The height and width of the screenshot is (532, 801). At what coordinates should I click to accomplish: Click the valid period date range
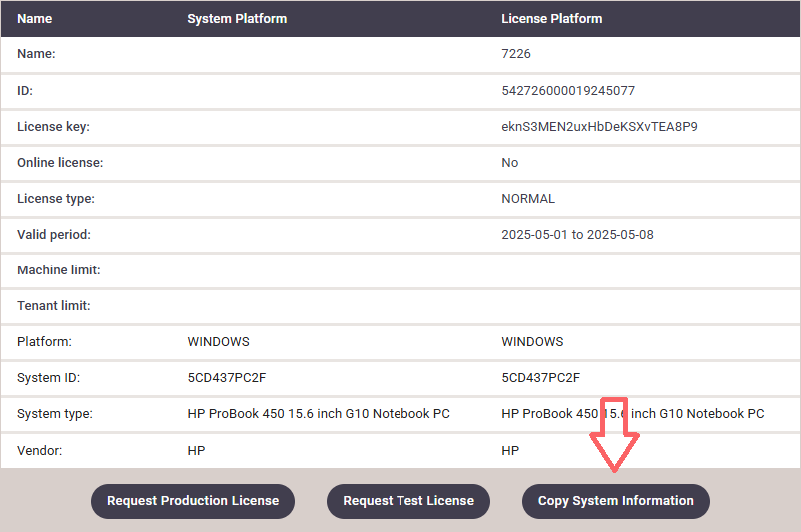pyautogui.click(x=577, y=235)
